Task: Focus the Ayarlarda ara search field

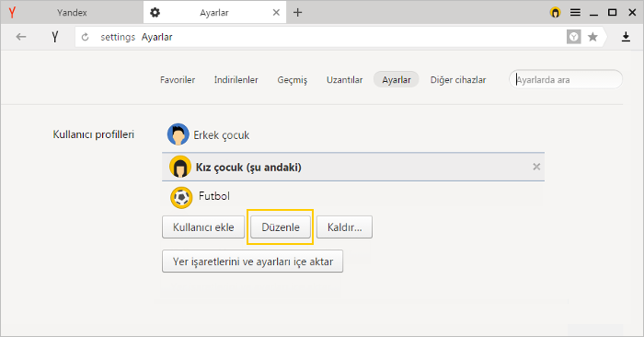Action: click(566, 80)
